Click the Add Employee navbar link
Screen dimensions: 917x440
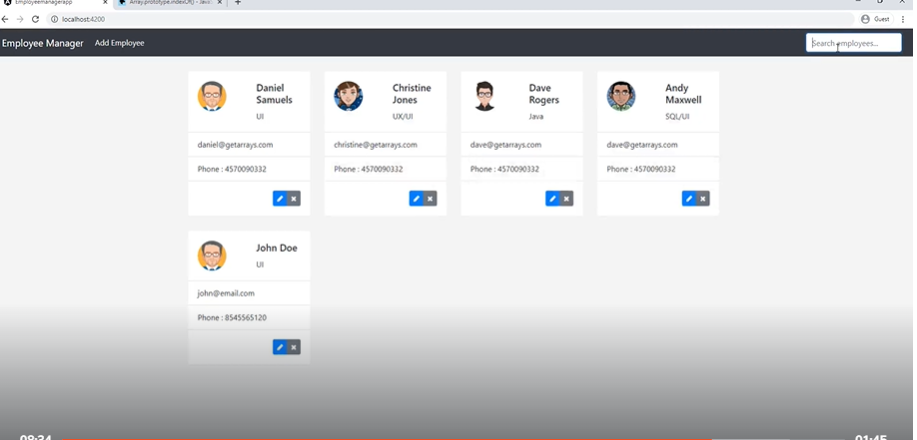119,43
